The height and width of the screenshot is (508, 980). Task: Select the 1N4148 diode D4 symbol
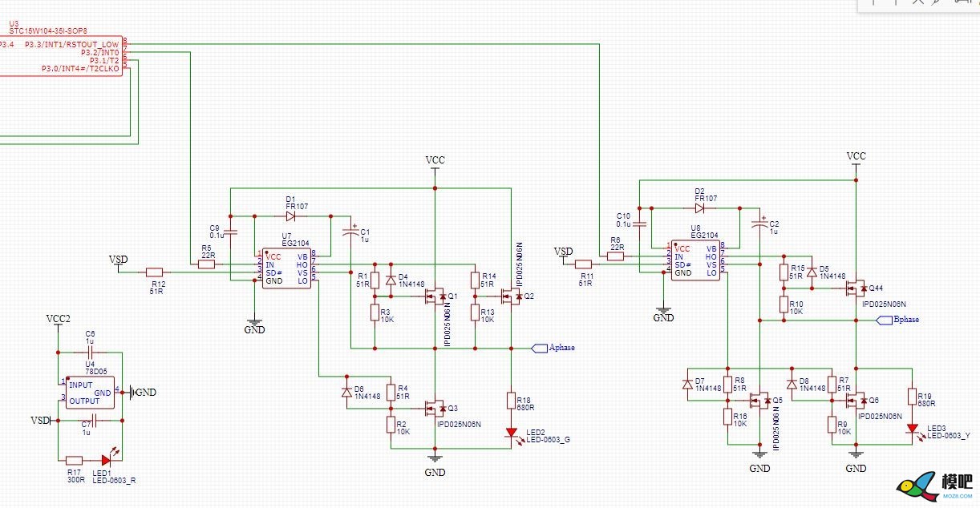[391, 280]
